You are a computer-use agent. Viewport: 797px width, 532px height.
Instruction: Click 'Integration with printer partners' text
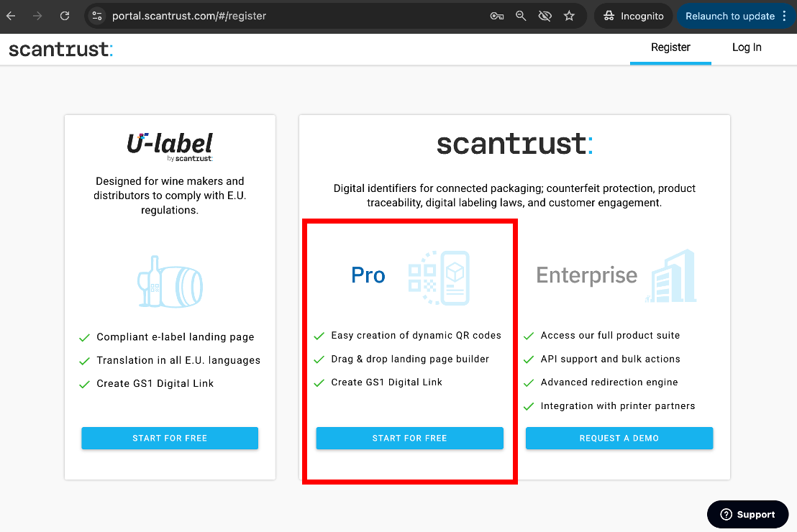point(618,405)
